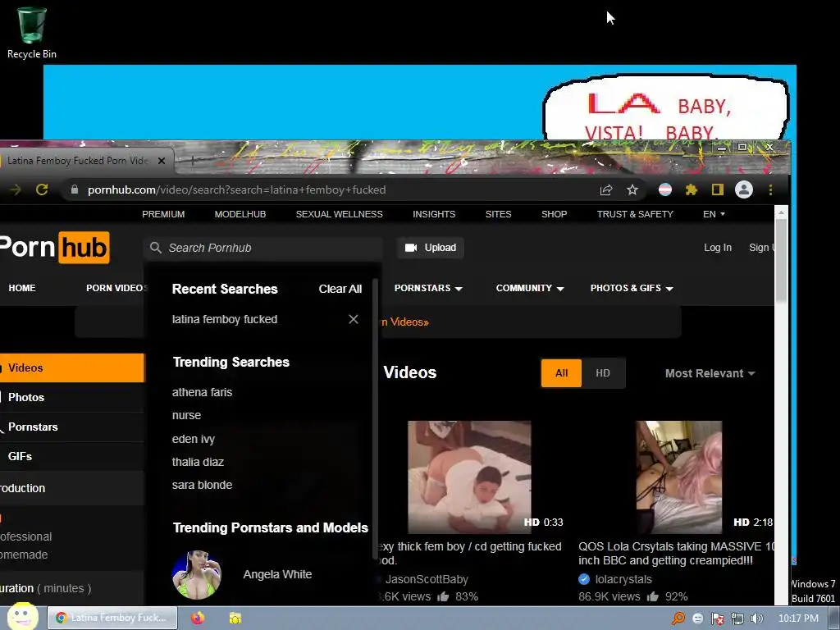840x630 pixels.
Task: Click the network tray icon
Action: point(737,619)
